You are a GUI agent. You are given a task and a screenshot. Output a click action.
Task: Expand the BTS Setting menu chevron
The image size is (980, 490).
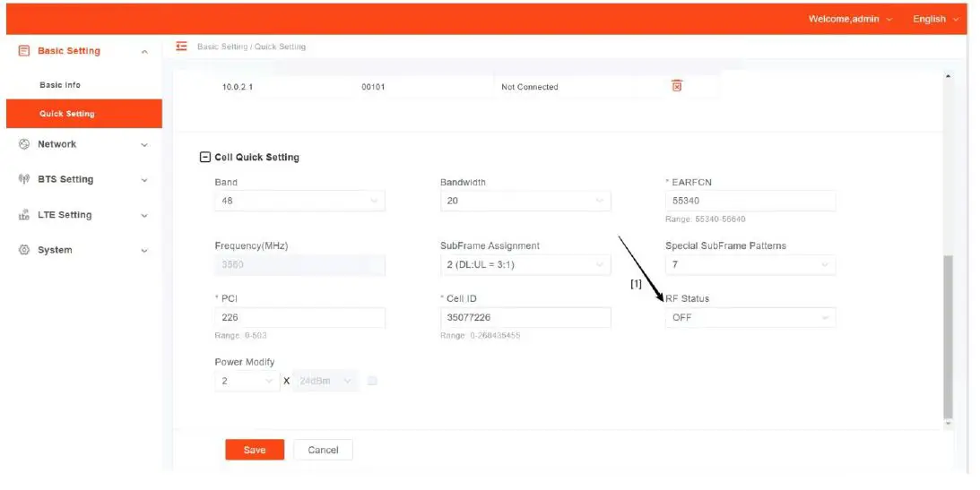[x=144, y=180]
